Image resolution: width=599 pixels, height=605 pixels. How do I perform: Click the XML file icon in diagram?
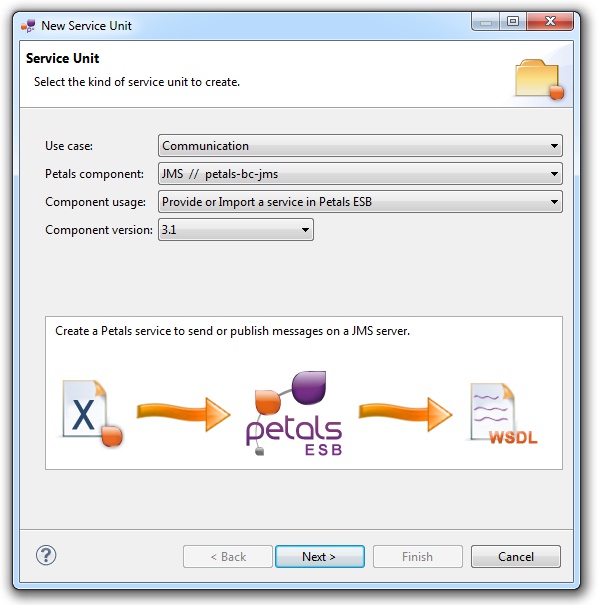pyautogui.click(x=92, y=414)
